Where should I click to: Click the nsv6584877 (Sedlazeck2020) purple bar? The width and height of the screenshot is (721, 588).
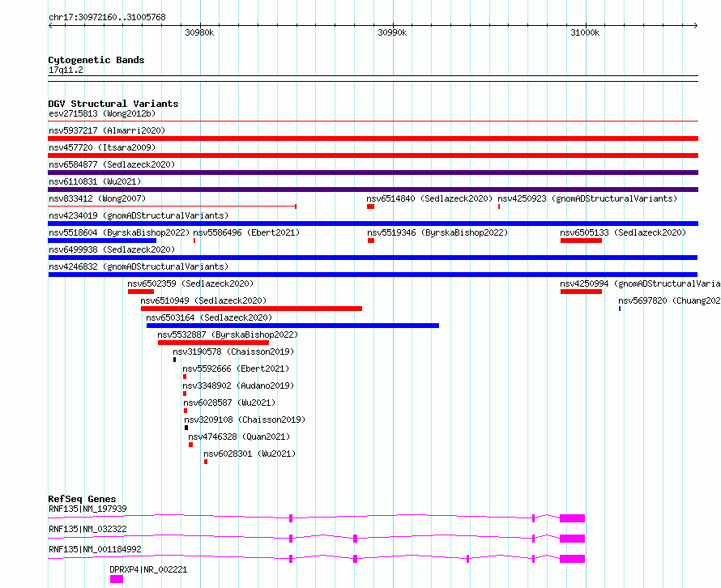pos(373,173)
